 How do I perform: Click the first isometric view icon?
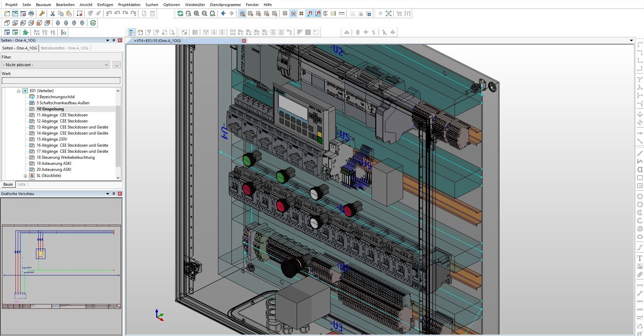58,23
